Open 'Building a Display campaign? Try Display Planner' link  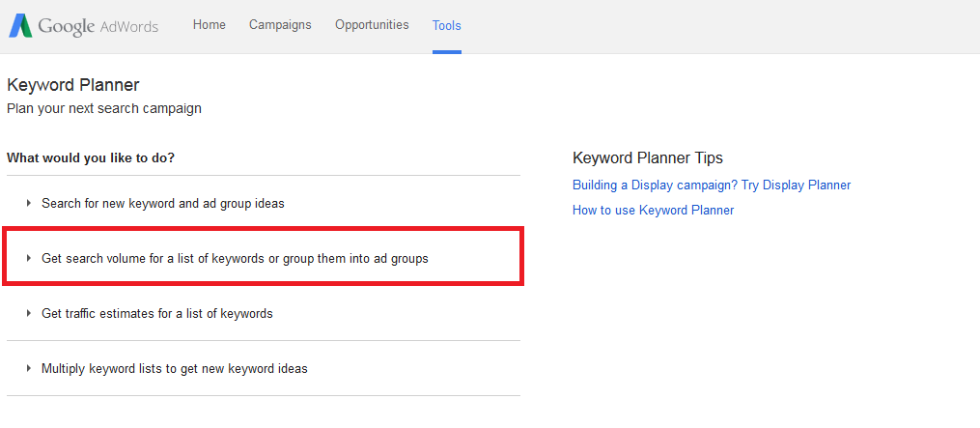pyautogui.click(x=711, y=185)
